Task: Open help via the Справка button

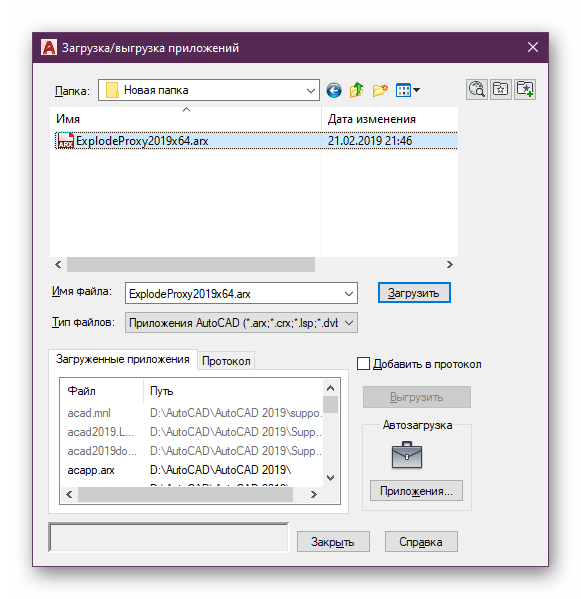Action: click(x=421, y=541)
